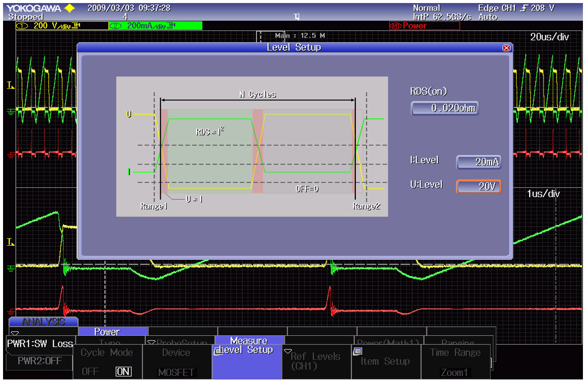
Task: Click the yellow Yokogawa diamond logo
Action: click(x=70, y=9)
